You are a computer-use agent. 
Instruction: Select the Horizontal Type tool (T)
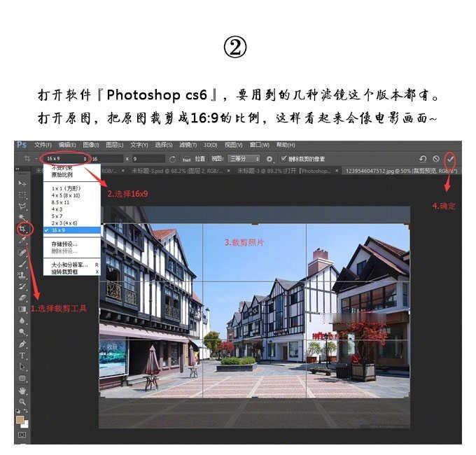tap(22, 356)
